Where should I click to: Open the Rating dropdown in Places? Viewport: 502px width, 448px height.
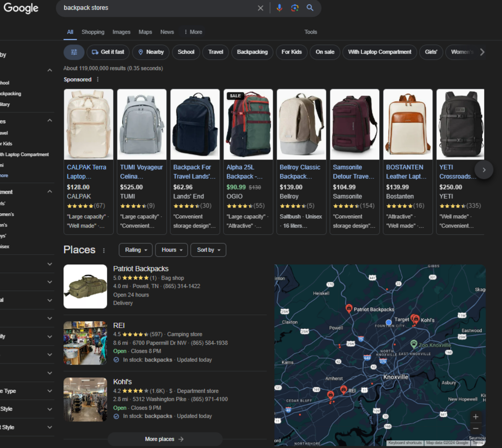coord(136,250)
